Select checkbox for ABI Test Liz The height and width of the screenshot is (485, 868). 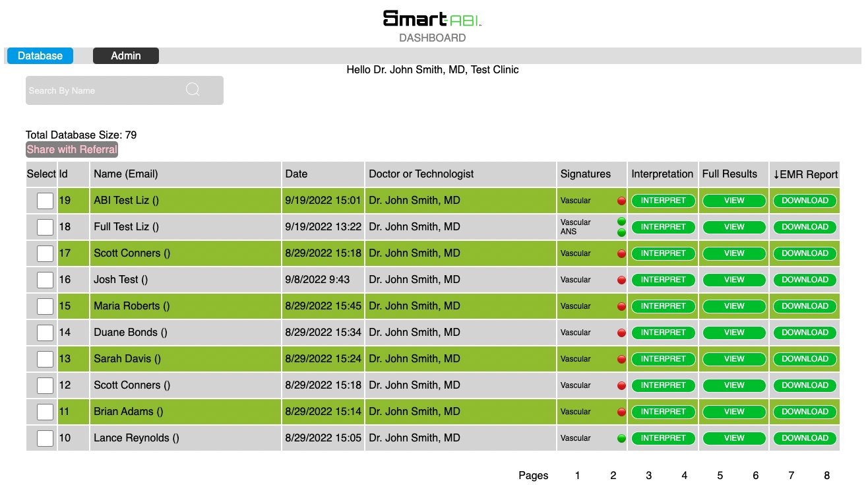tap(45, 201)
